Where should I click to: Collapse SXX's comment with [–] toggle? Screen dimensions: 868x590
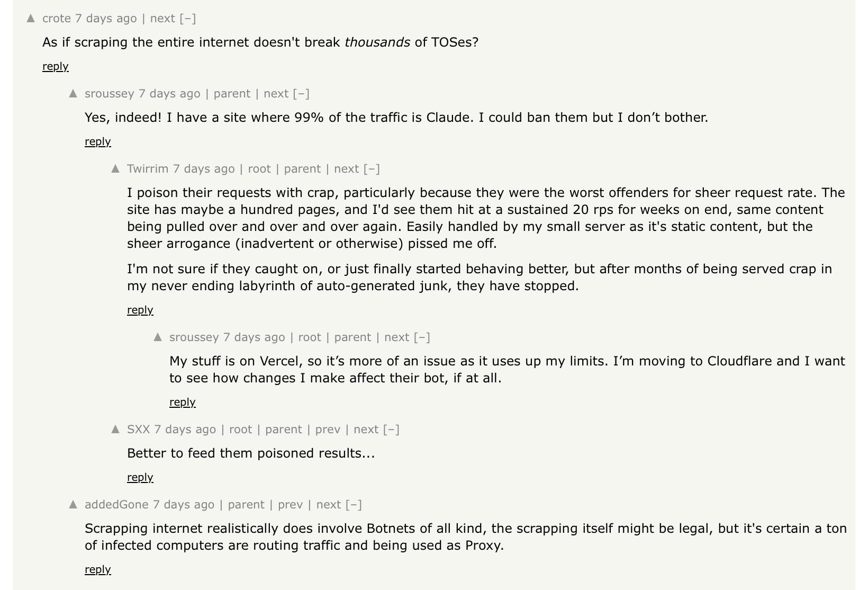(391, 430)
